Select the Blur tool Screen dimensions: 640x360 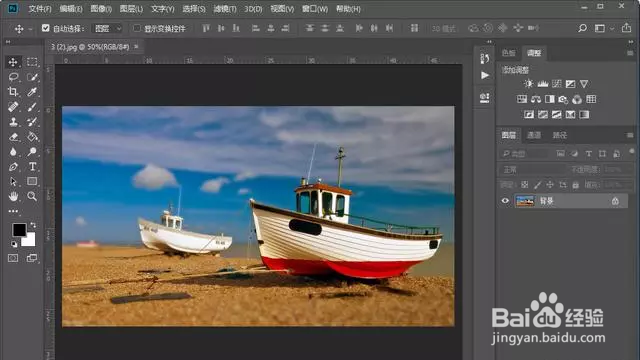point(13,152)
